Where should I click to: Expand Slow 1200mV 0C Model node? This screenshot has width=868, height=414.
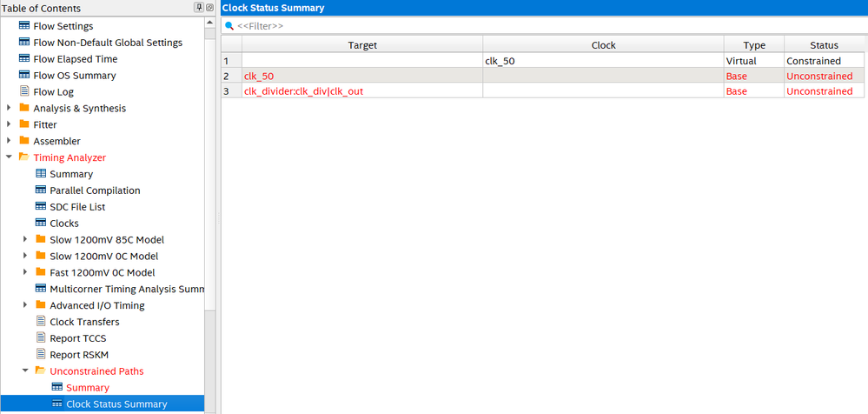tap(25, 256)
